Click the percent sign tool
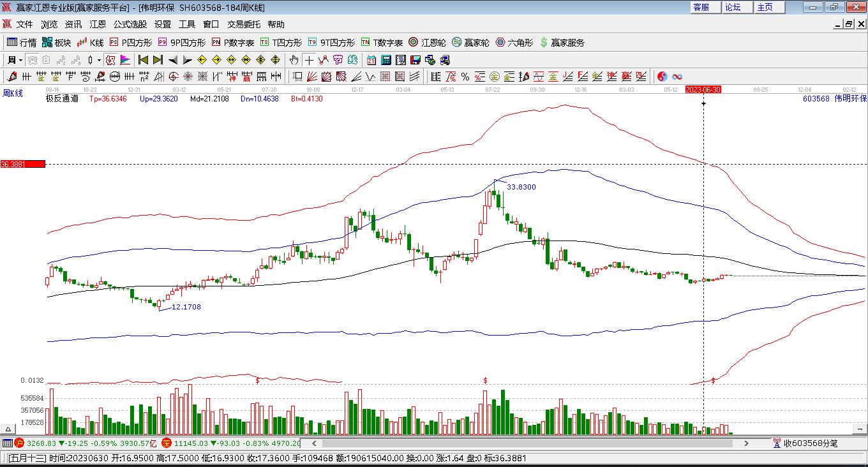The height and width of the screenshot is (467, 868). [465, 77]
